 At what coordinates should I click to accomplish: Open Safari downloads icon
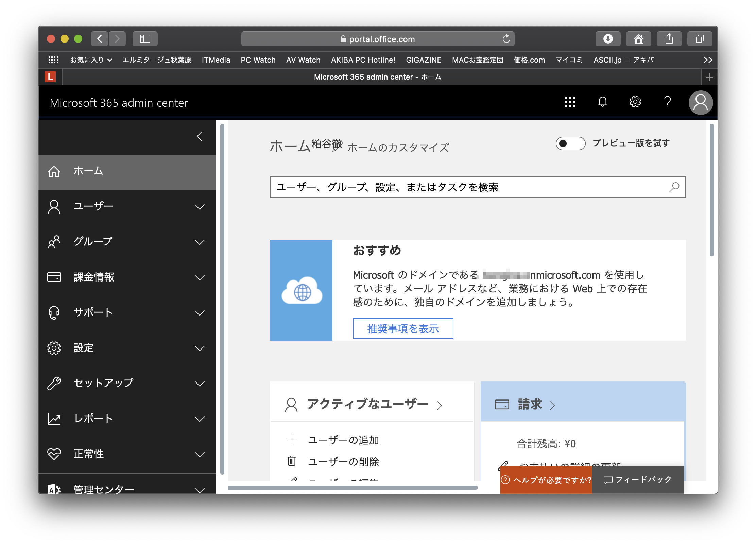tap(608, 39)
